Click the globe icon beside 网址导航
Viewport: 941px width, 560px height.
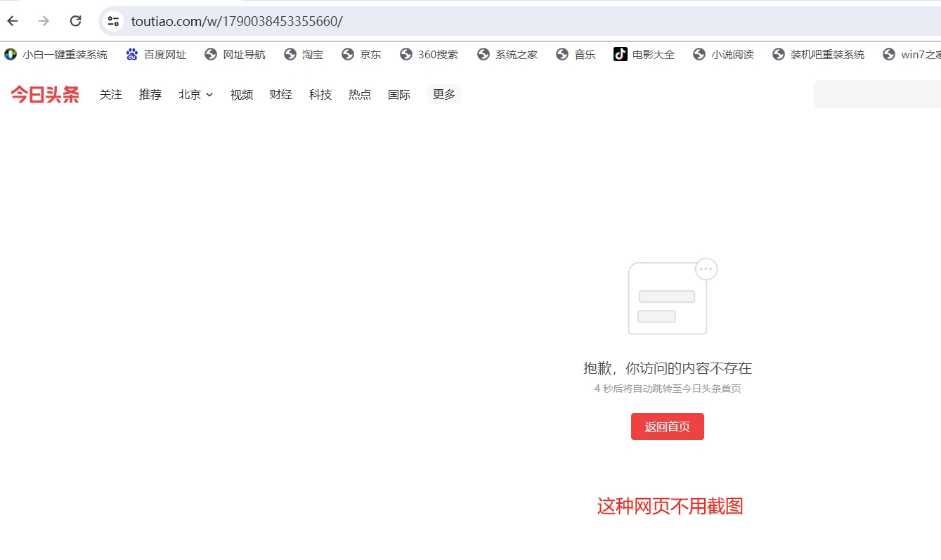(211, 54)
